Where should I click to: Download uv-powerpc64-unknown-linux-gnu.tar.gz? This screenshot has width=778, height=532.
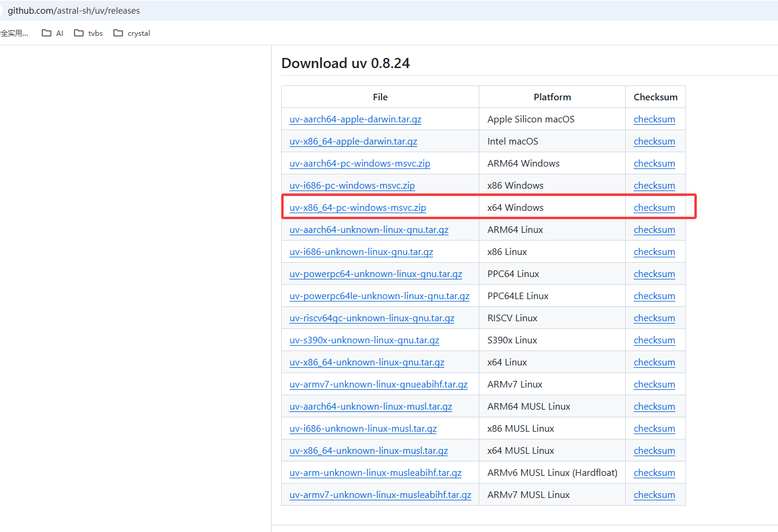[x=376, y=274]
